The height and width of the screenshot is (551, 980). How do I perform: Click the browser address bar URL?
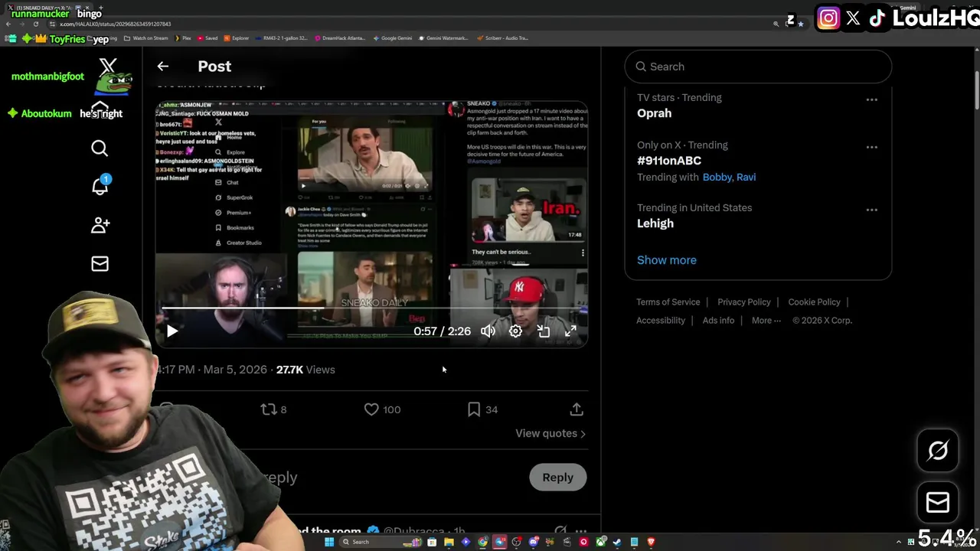click(x=115, y=24)
